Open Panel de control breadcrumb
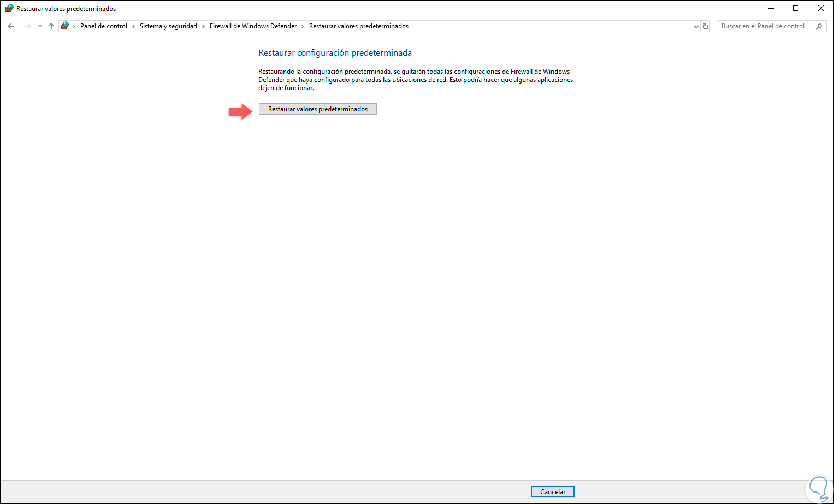834x504 pixels. click(104, 26)
